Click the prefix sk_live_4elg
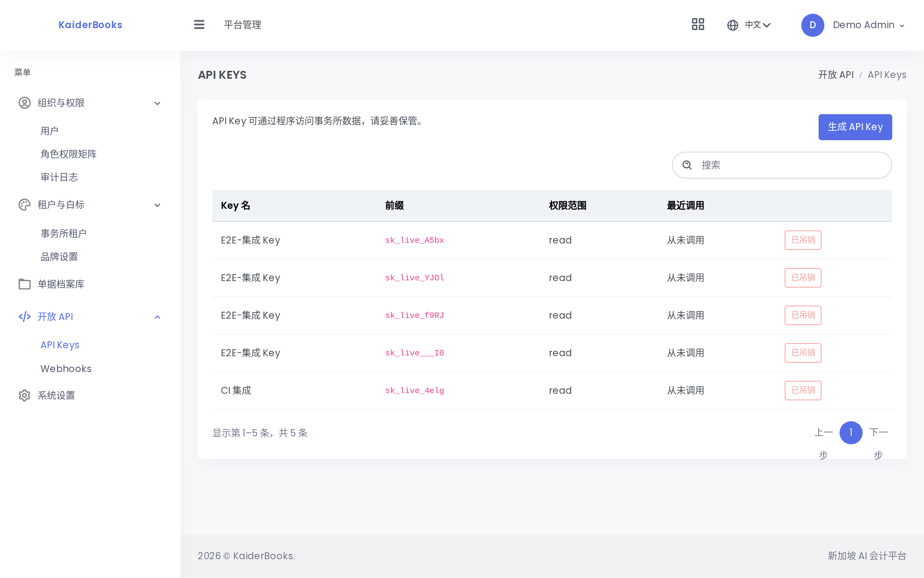Image resolution: width=924 pixels, height=578 pixels. click(x=414, y=390)
